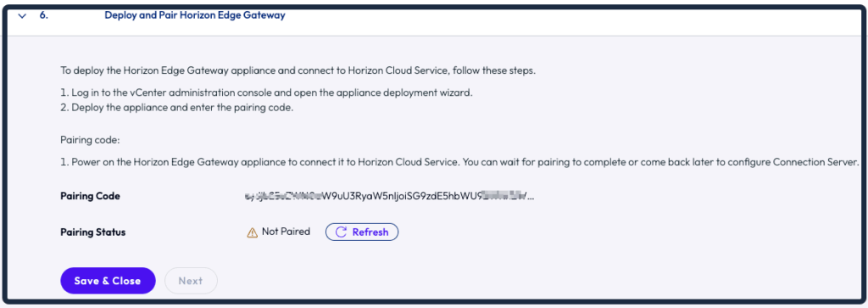This screenshot has height=308, width=868.
Task: Click the Pairing Code label
Action: 90,195
